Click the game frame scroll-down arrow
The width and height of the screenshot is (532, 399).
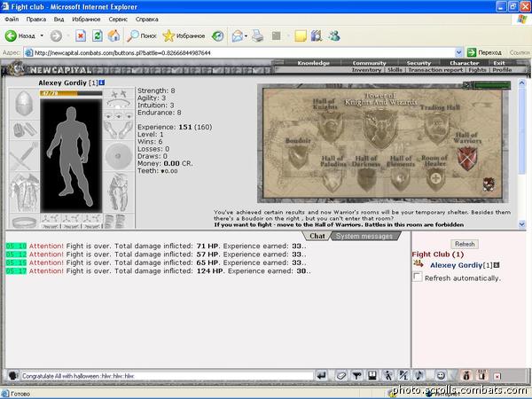click(522, 224)
